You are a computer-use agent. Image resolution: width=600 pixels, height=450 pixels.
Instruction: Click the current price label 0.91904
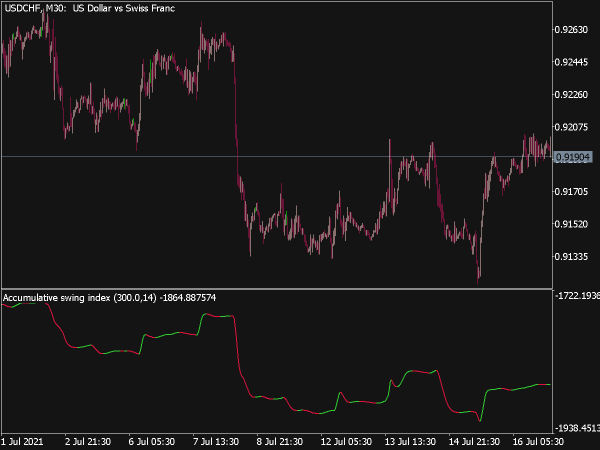click(x=572, y=157)
